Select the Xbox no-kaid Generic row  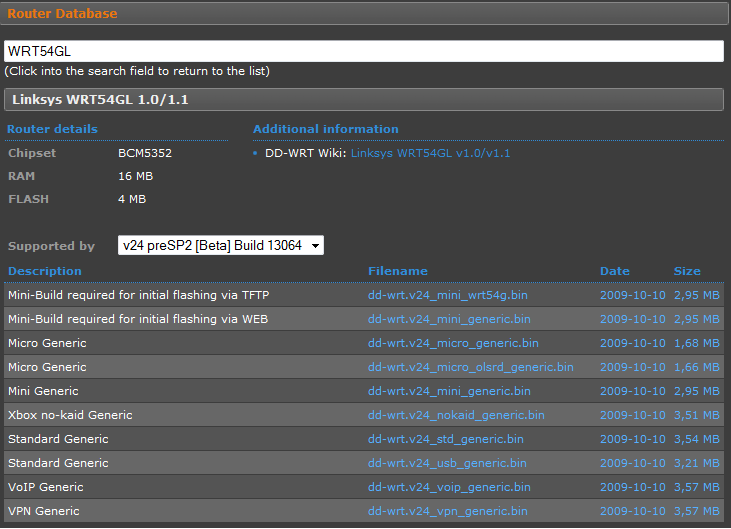tap(70, 415)
